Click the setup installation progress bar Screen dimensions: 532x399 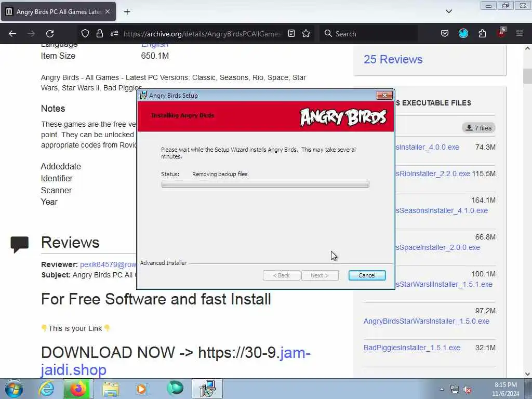pyautogui.click(x=265, y=184)
